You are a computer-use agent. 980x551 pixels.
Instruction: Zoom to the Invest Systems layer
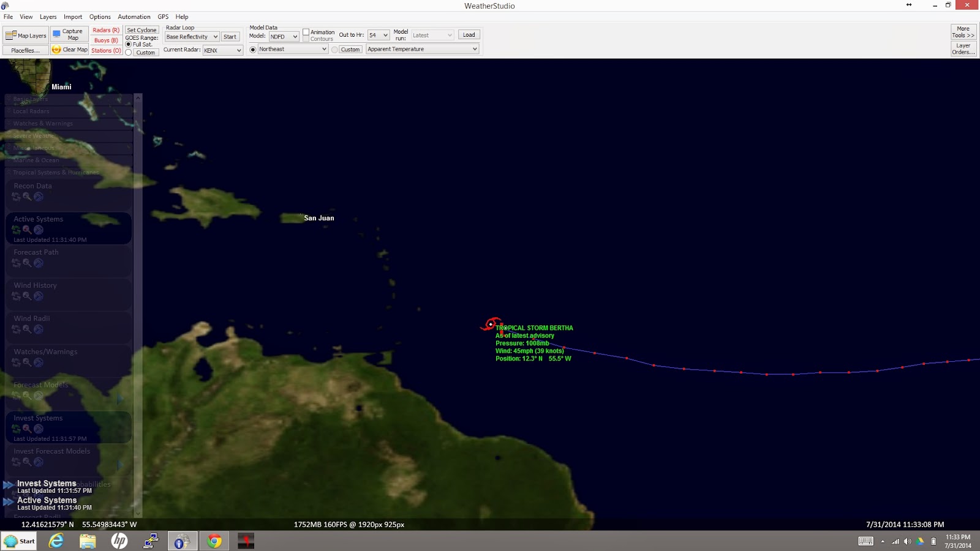27,429
